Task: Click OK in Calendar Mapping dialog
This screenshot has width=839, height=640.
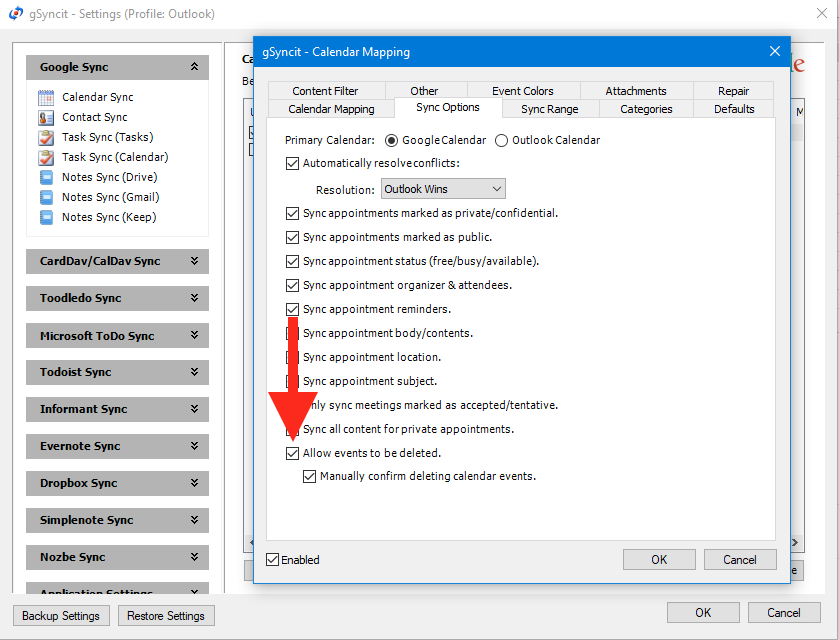Action: pos(659,560)
